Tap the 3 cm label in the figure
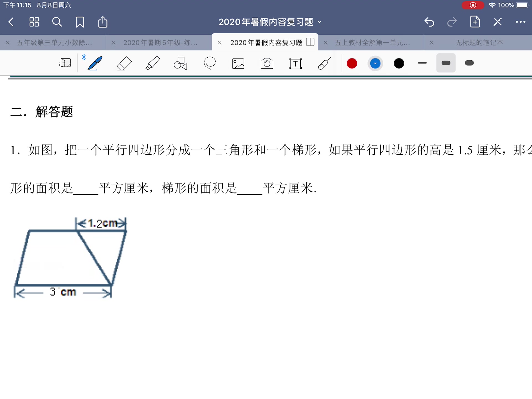Image resolution: width=532 pixels, height=399 pixels. (x=63, y=291)
